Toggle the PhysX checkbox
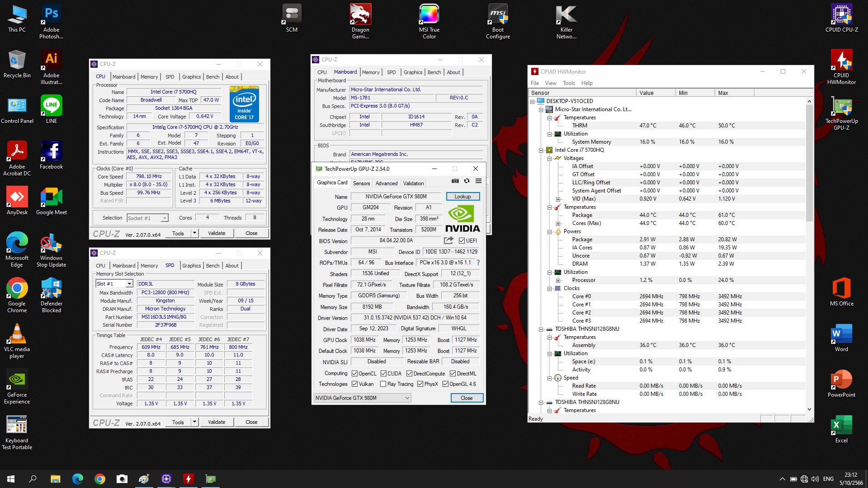This screenshot has height=488, width=868. (420, 384)
